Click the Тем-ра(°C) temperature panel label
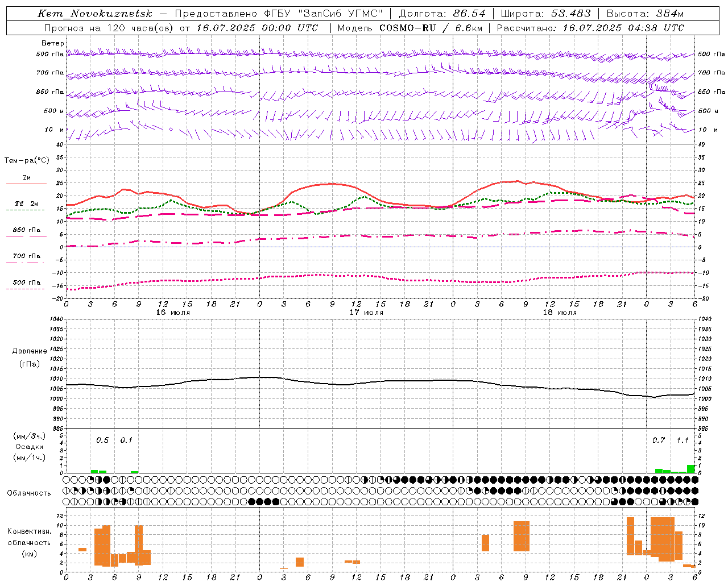 (27, 161)
